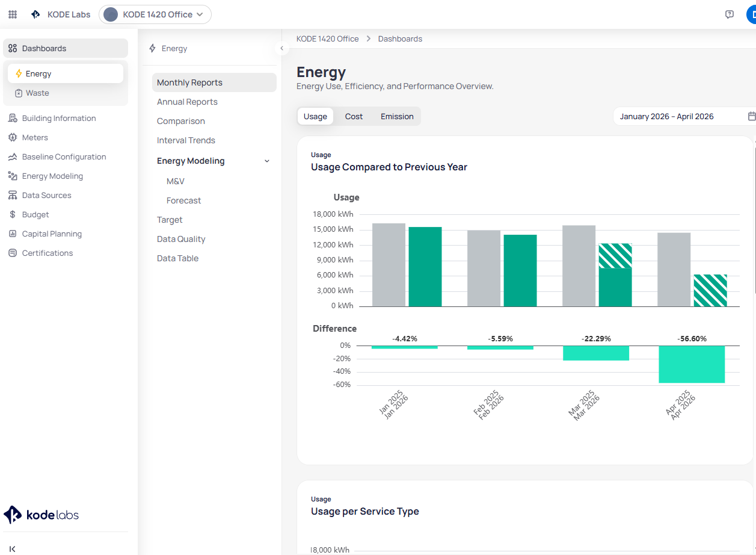This screenshot has height=555, width=756.
Task: Click the -5.59% difference label
Action: [500, 339]
